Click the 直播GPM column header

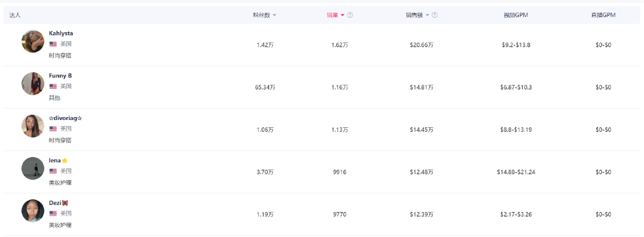click(603, 16)
